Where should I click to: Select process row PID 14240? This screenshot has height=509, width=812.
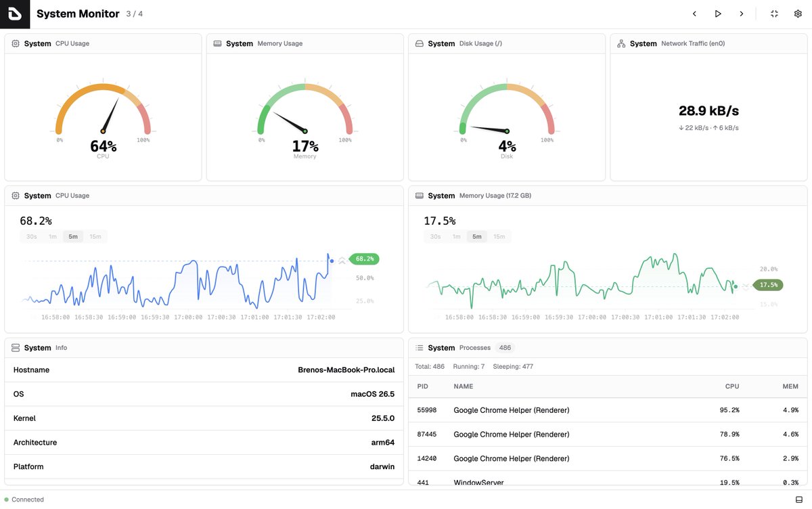coord(608,459)
